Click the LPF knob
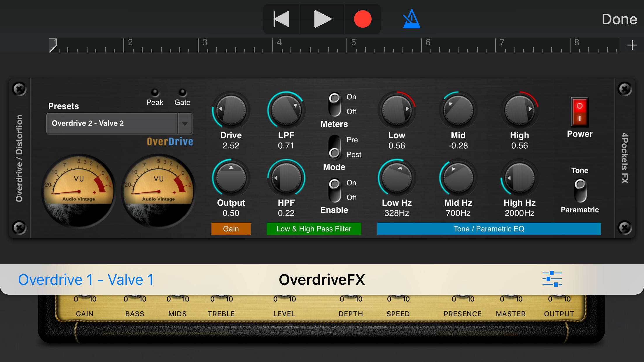 click(286, 111)
